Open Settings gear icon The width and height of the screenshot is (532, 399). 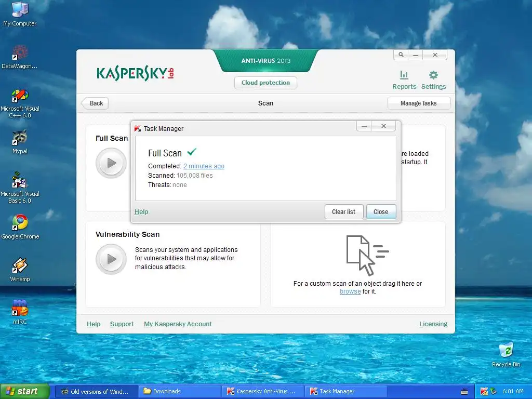(433, 75)
